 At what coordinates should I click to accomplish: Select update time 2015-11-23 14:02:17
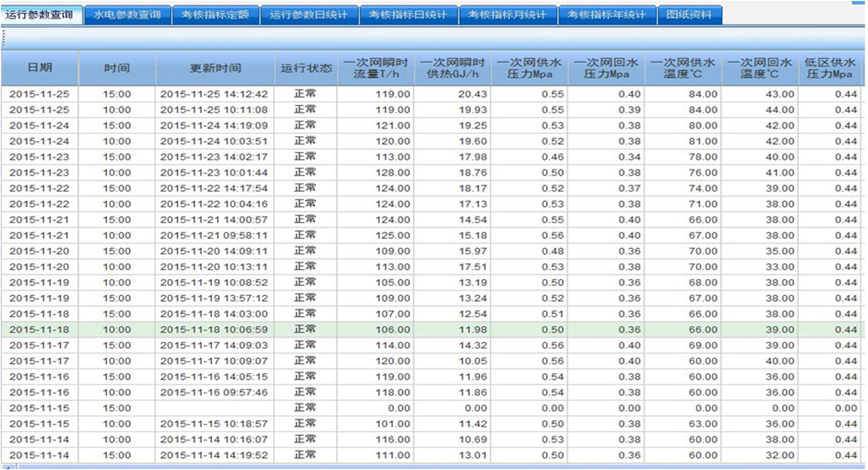(214, 157)
